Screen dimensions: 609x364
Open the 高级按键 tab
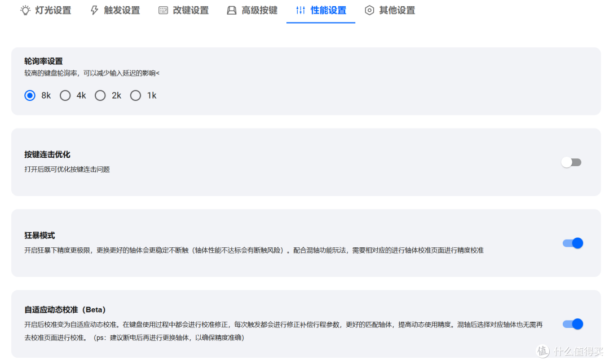pos(253,11)
